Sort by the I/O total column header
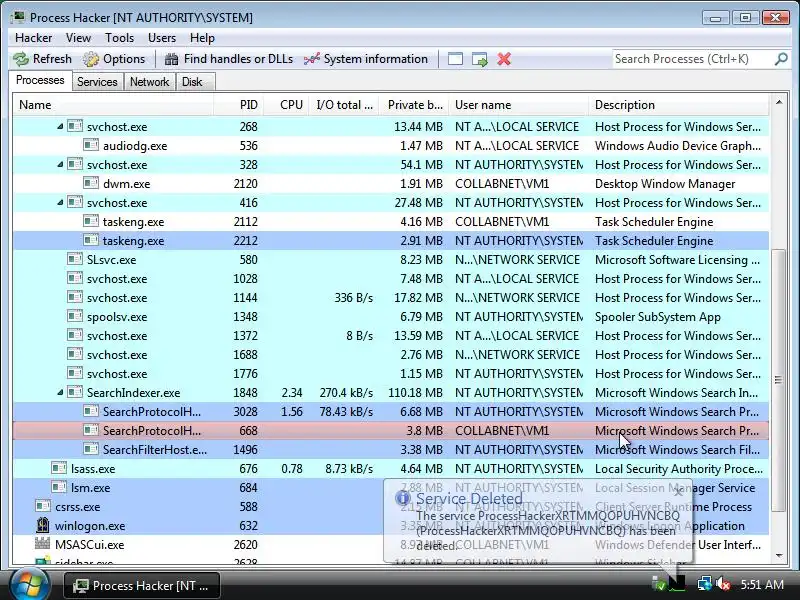This screenshot has height=600, width=800. click(344, 105)
